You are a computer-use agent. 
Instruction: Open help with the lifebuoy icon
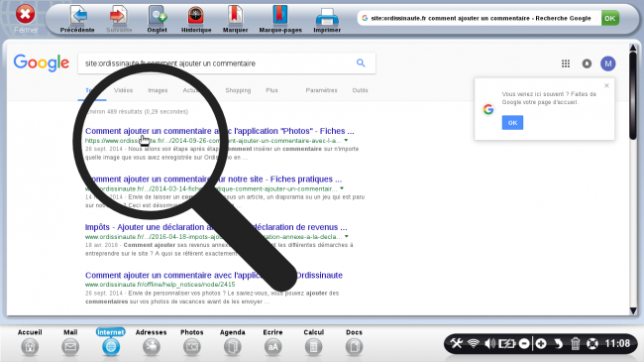point(591,343)
